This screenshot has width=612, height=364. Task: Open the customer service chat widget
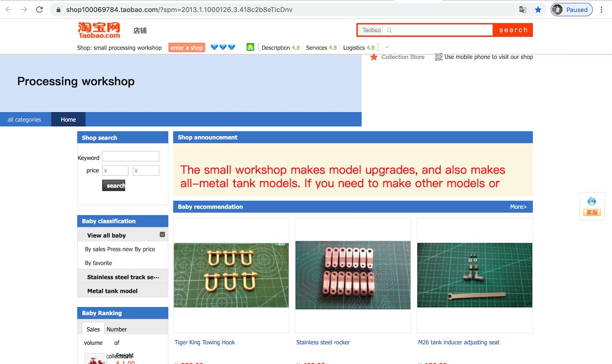pos(591,206)
